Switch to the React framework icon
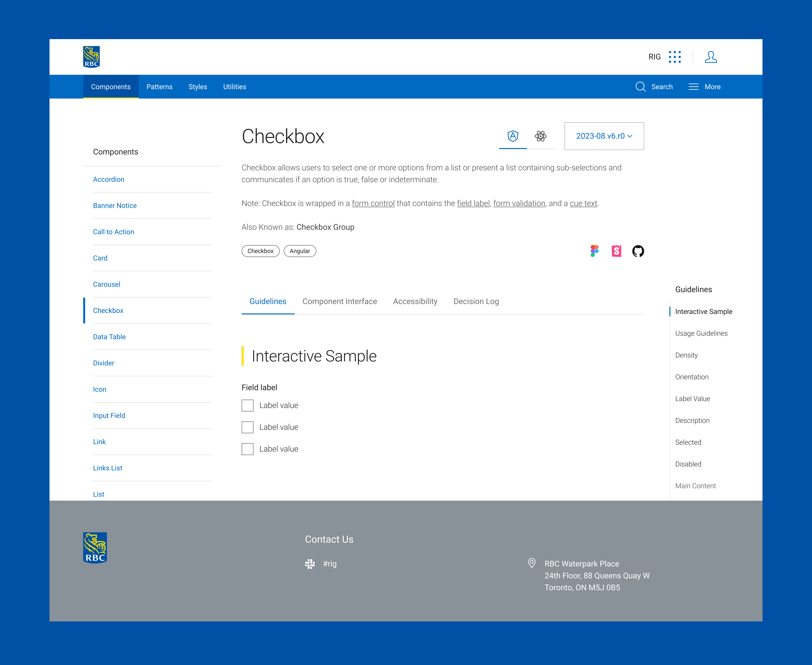Screen dimensions: 812x665 541,136
